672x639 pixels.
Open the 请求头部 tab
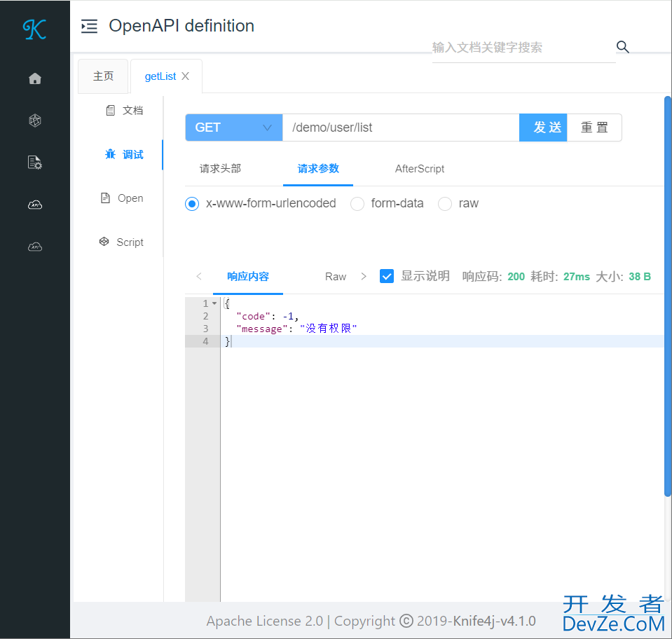click(220, 168)
